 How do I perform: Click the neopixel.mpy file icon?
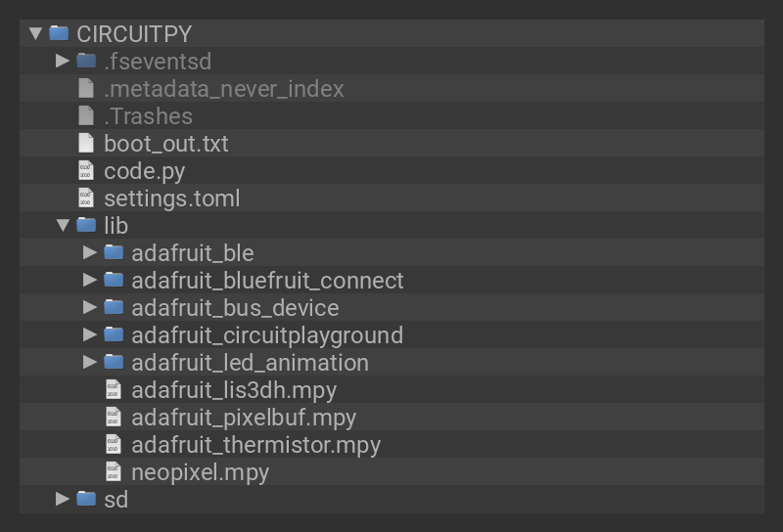click(x=114, y=471)
